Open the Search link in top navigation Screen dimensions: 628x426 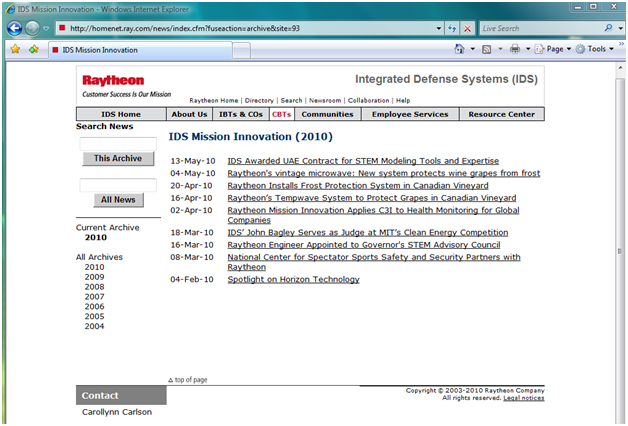pos(291,100)
